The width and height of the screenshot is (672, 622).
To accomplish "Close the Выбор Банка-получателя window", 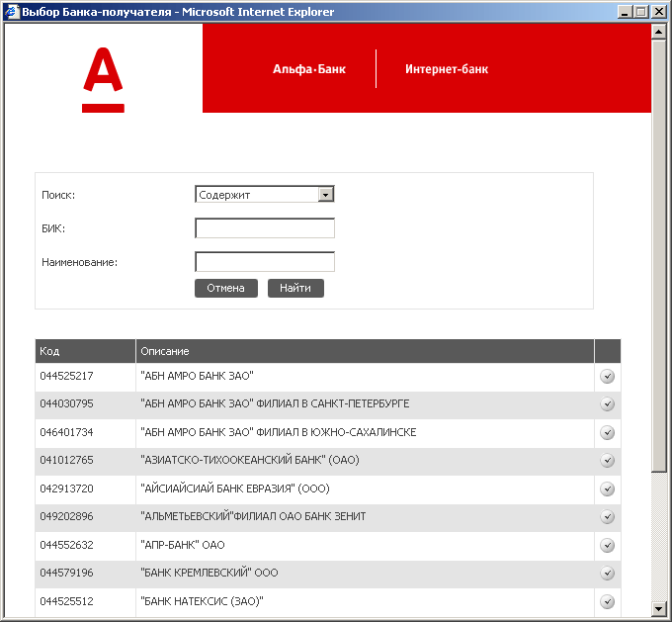I will (x=658, y=12).
